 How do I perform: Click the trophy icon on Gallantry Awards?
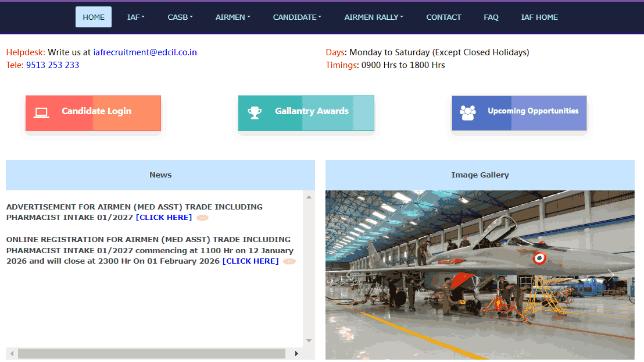pyautogui.click(x=254, y=112)
